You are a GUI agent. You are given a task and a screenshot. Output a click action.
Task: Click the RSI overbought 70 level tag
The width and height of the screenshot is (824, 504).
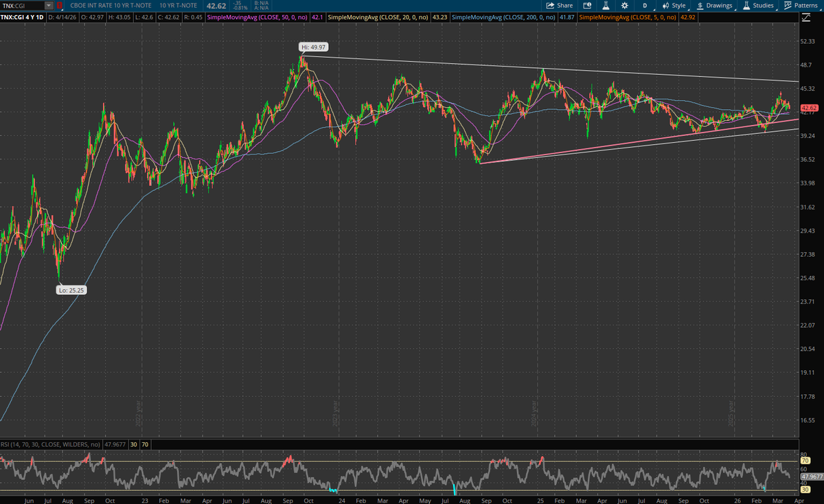tap(804, 461)
